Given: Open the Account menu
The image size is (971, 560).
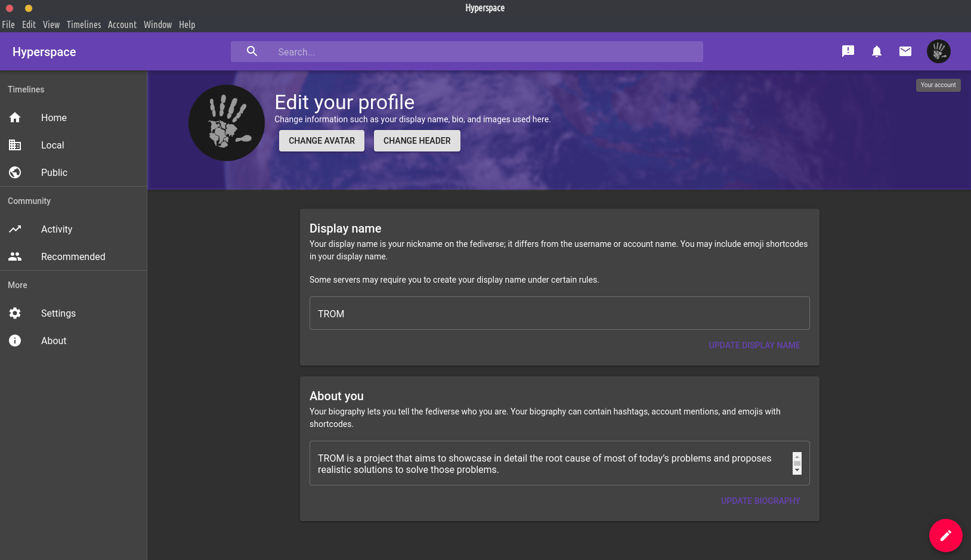Looking at the screenshot, I should click(122, 24).
